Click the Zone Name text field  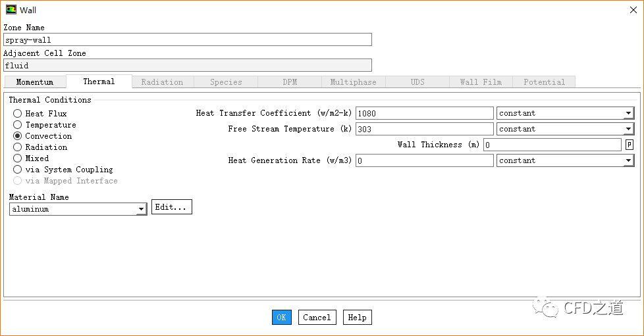click(188, 39)
